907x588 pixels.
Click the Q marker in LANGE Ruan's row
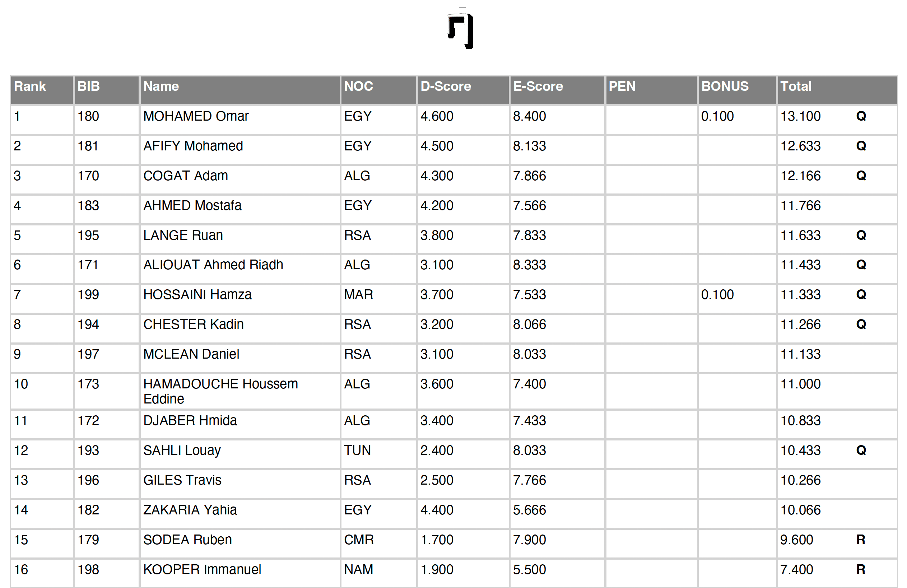pyautogui.click(x=861, y=235)
